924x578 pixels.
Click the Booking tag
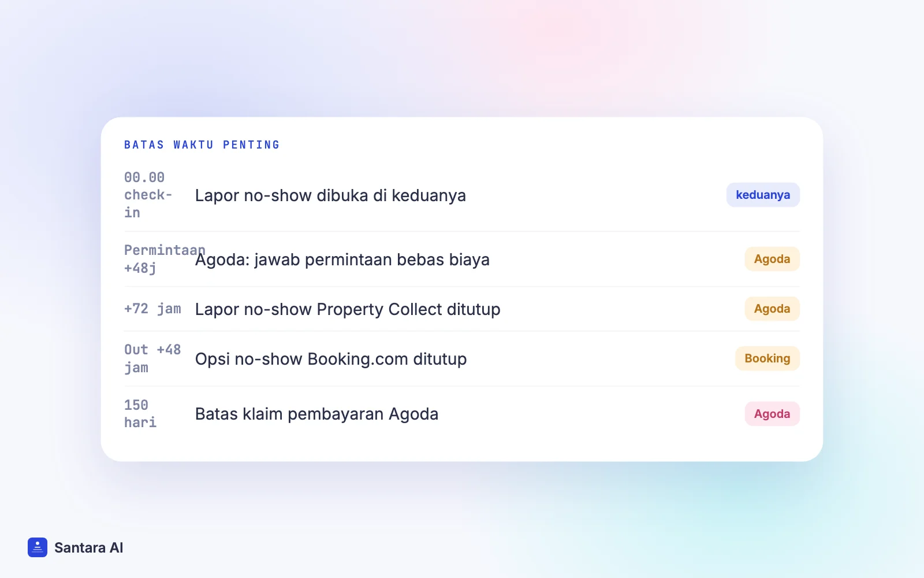(x=767, y=358)
